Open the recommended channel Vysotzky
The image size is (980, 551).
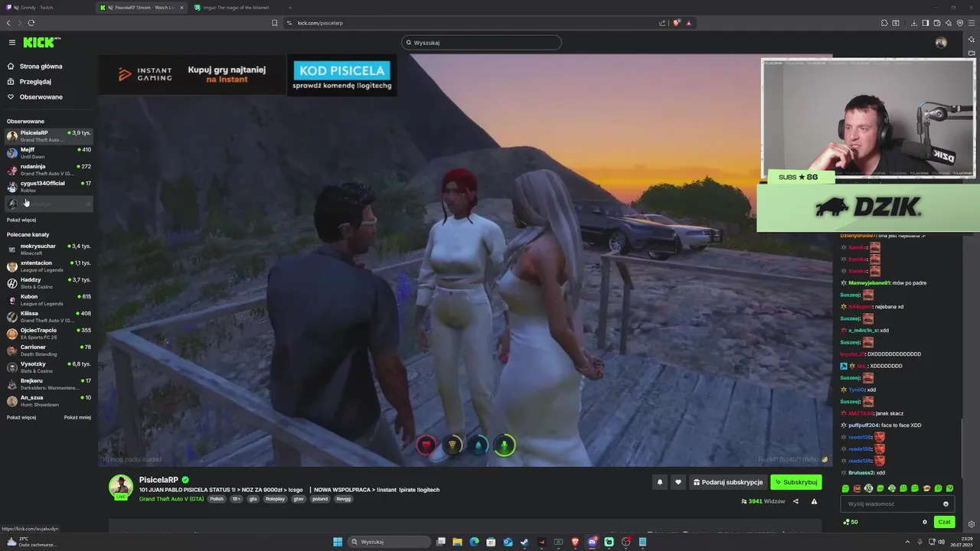click(49, 367)
